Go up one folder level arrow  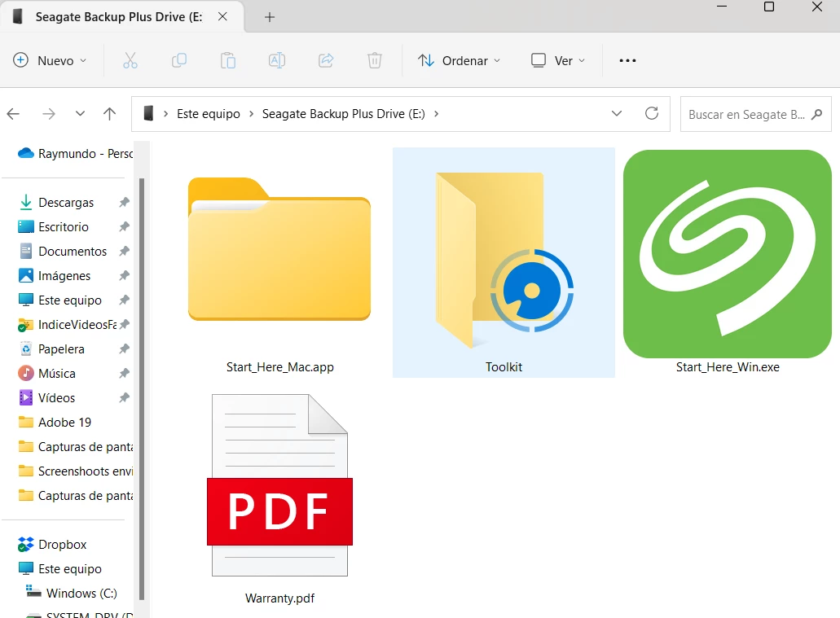click(x=109, y=113)
